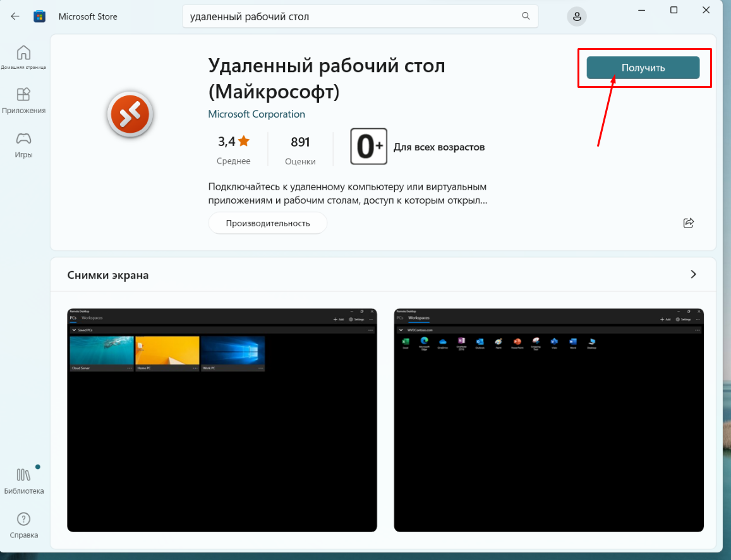This screenshot has width=731, height=560.
Task: Go back using the back arrow
Action: tap(15, 16)
